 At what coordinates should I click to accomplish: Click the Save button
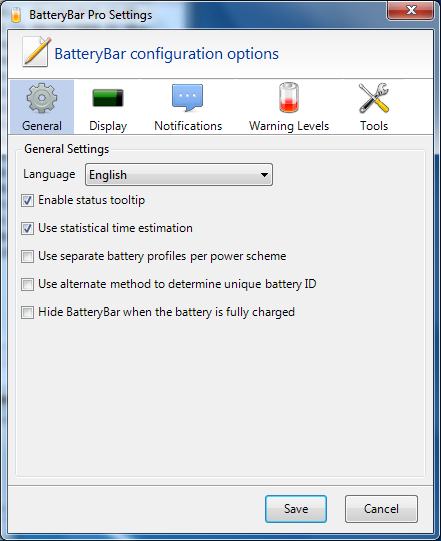click(296, 509)
